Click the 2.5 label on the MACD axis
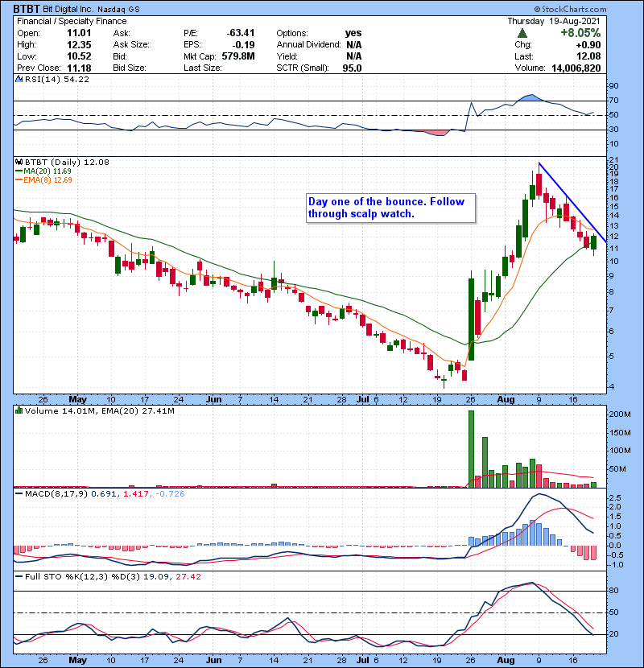The width and height of the screenshot is (644, 668). [616, 498]
